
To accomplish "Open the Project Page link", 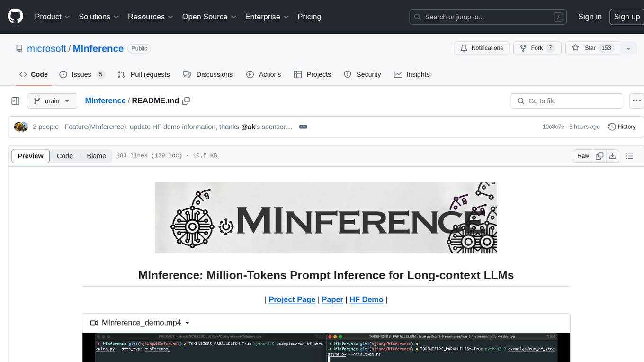I will 292,299.
